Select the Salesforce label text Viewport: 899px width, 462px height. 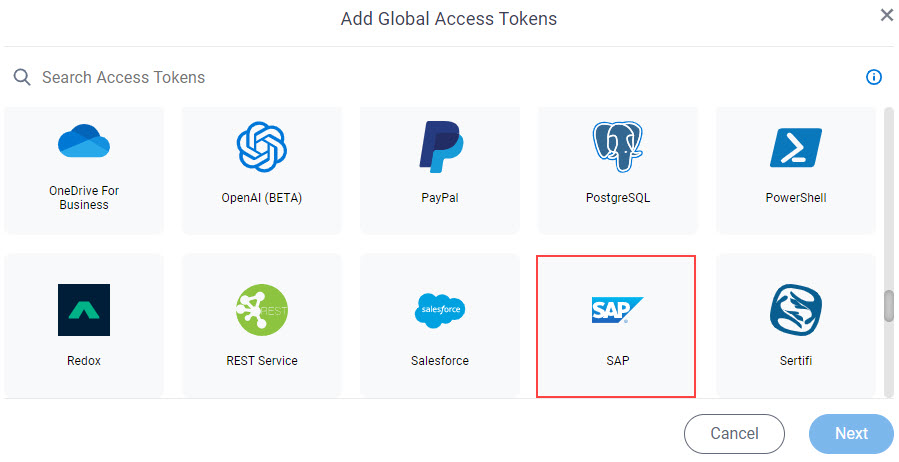tap(440, 361)
